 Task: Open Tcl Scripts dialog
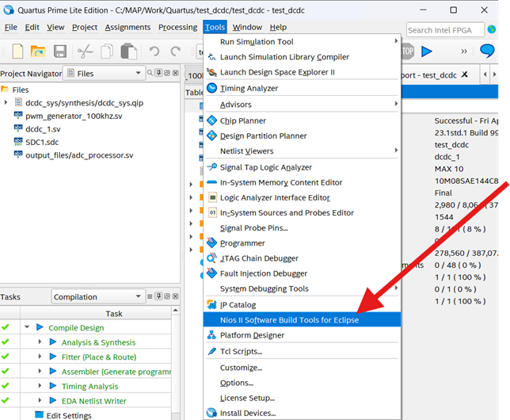pos(303,352)
